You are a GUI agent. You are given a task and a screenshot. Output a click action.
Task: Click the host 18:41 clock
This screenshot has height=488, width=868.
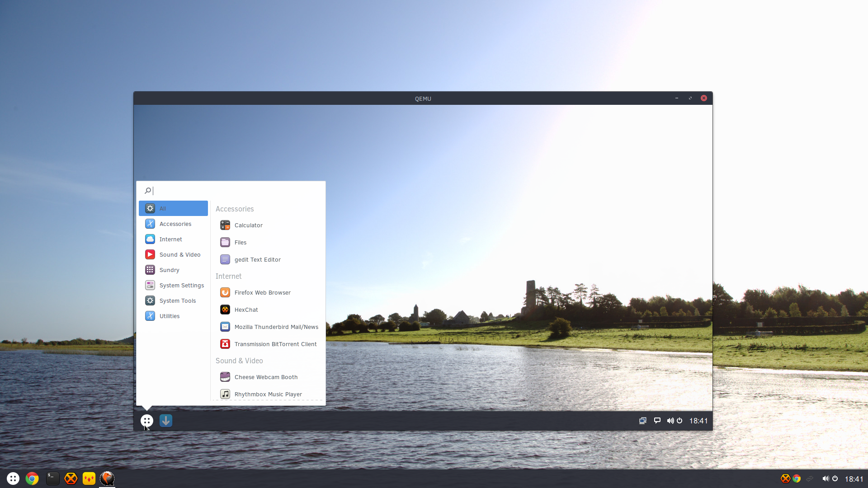854,479
